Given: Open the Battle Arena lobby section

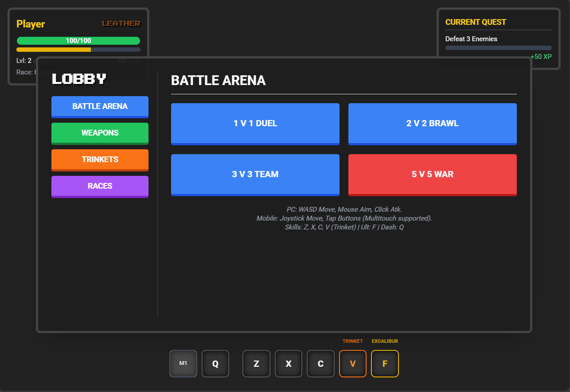Looking at the screenshot, I should click(x=100, y=107).
